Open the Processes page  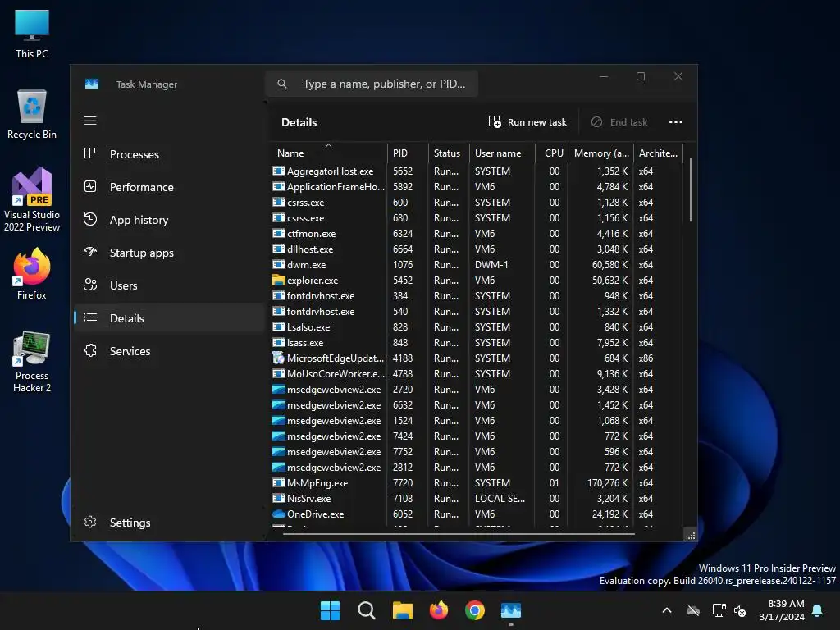169,154
